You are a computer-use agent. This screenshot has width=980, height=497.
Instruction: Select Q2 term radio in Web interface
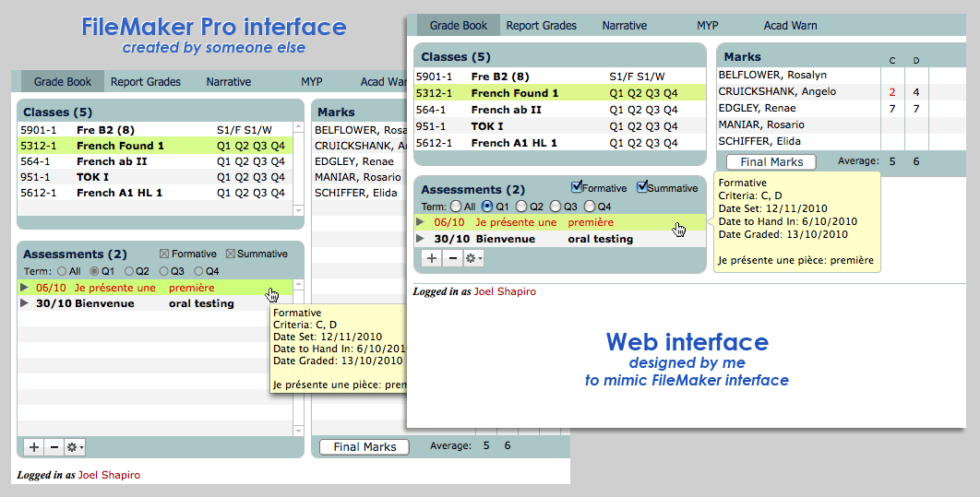(521, 206)
